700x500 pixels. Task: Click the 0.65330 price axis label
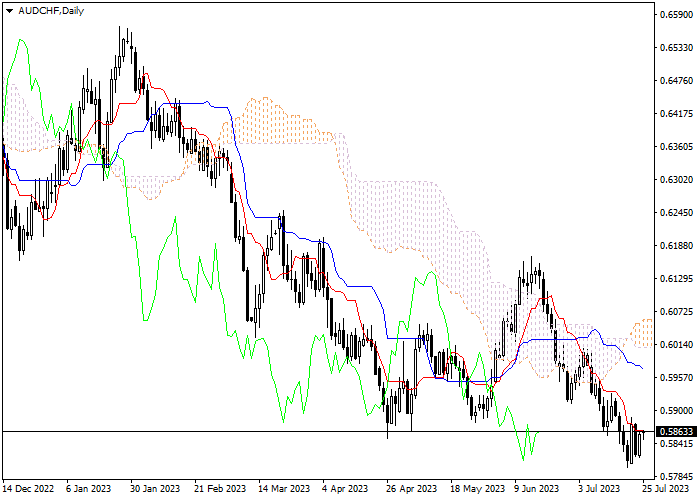click(x=676, y=48)
